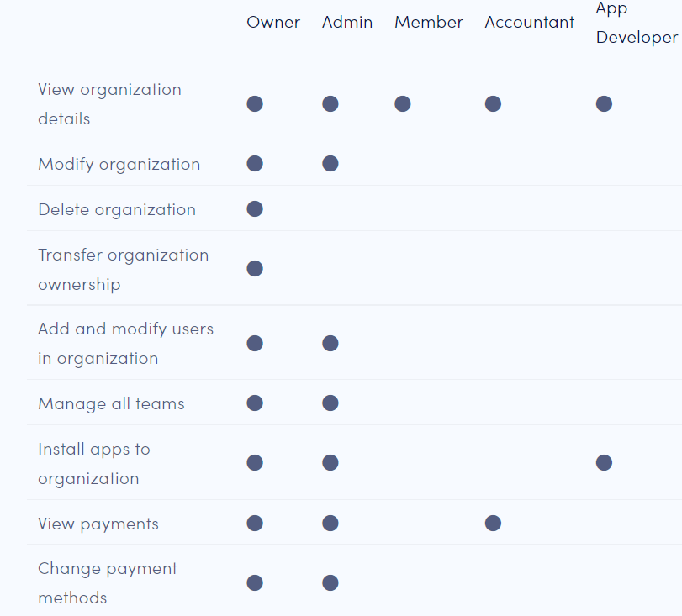Select the Admin column header
682x616 pixels.
point(347,23)
